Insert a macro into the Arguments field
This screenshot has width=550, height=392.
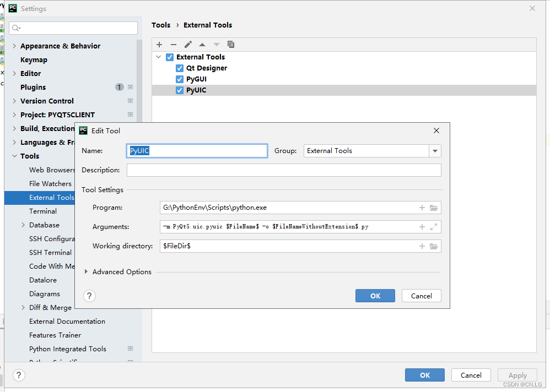click(x=422, y=226)
